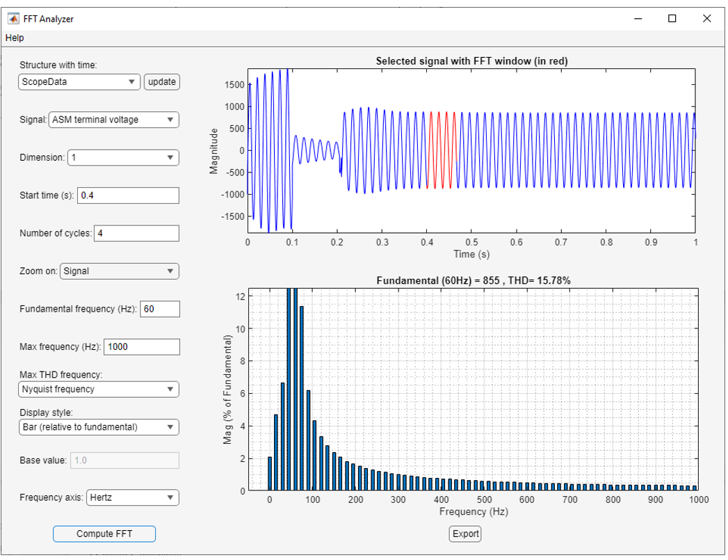Open the Signal dropdown showing ASM terminal voltage

click(x=114, y=120)
